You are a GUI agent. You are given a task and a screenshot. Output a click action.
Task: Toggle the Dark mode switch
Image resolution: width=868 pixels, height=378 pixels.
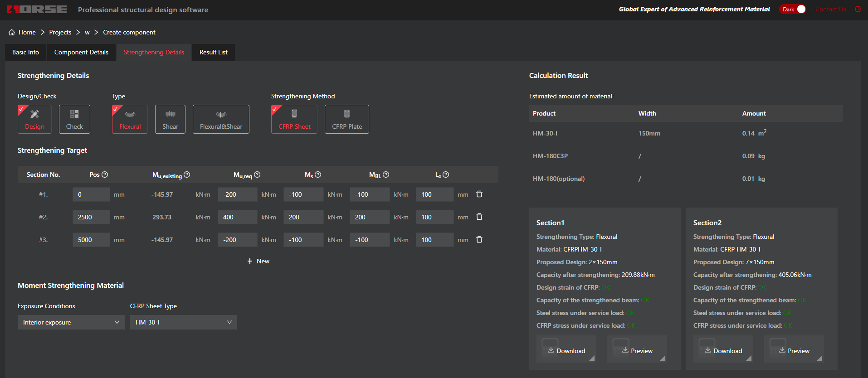(792, 9)
